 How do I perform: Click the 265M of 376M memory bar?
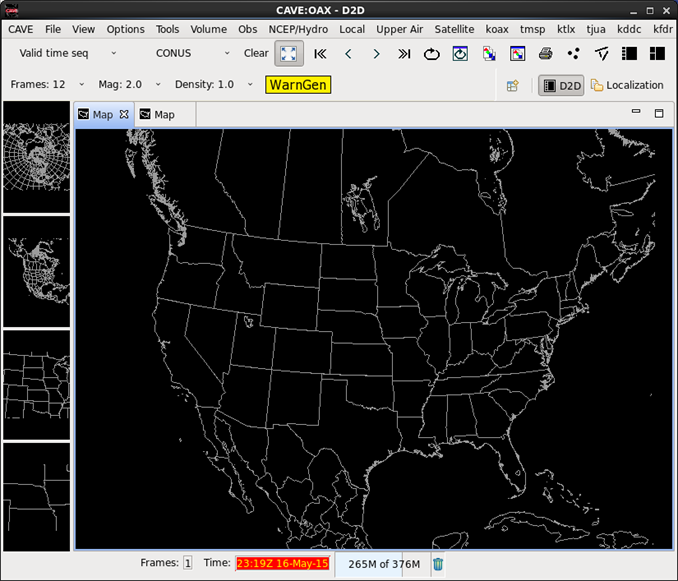pos(384,564)
